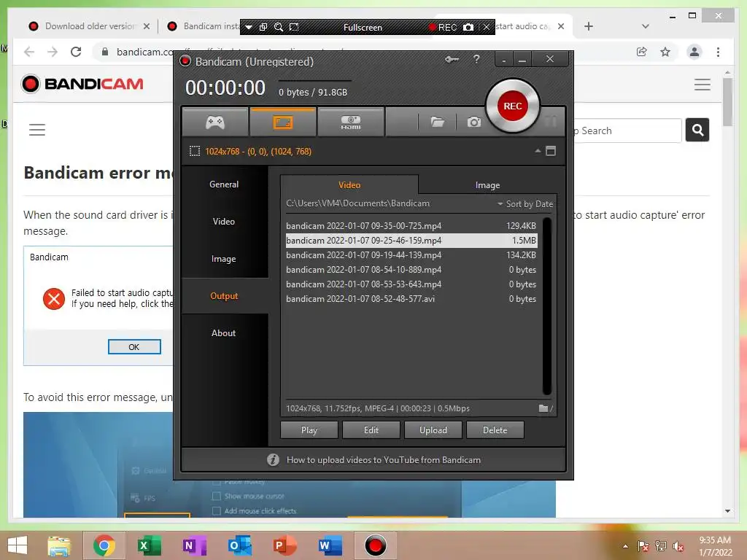Image resolution: width=747 pixels, height=560 pixels.
Task: Open the Sort by Date dropdown
Action: 525,204
